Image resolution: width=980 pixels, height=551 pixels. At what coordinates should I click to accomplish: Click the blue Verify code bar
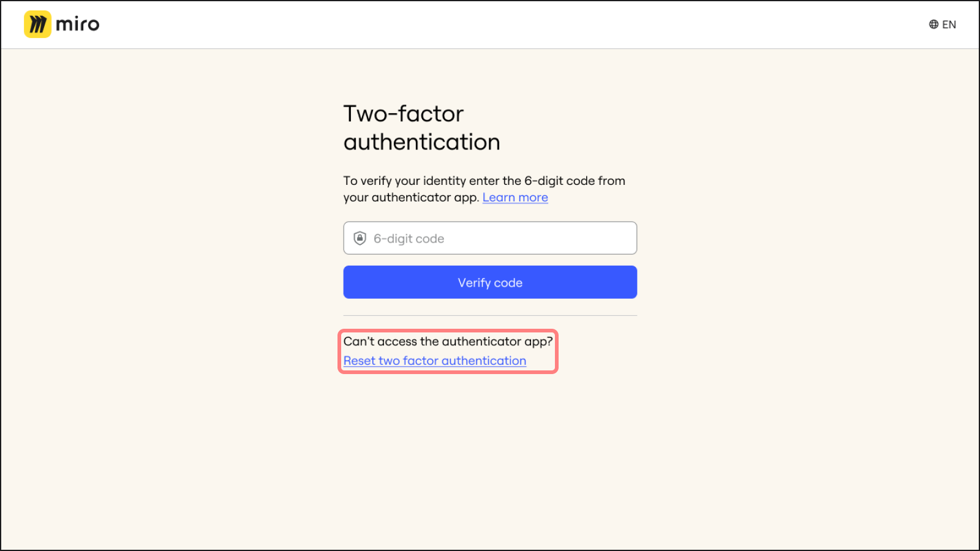(x=490, y=282)
